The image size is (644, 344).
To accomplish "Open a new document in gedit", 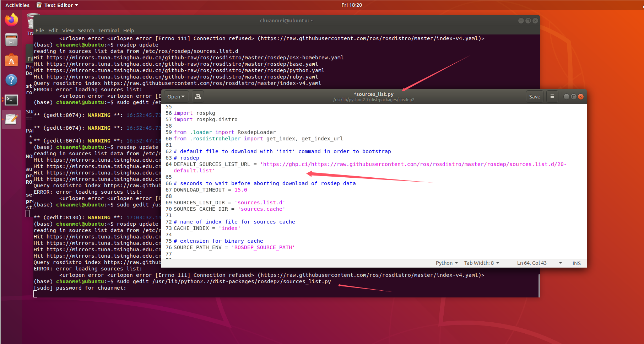I will pos(198,96).
